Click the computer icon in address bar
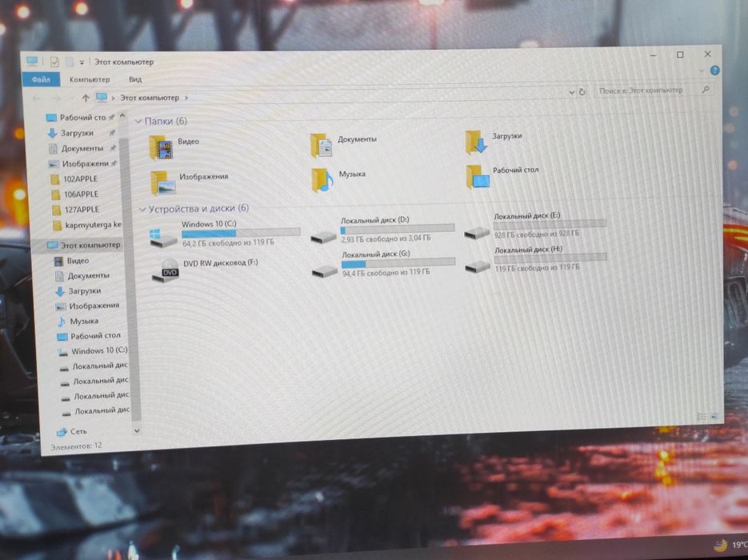This screenshot has width=748, height=560. coord(102,98)
